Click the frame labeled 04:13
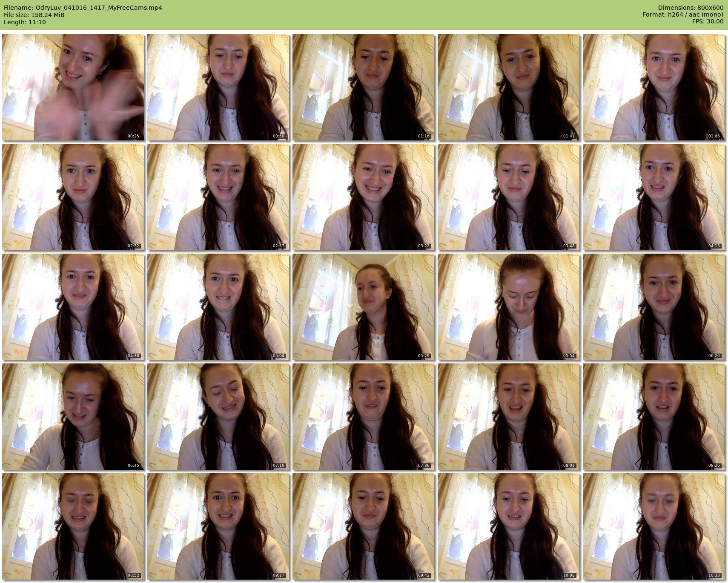728x583 pixels. 654,197
